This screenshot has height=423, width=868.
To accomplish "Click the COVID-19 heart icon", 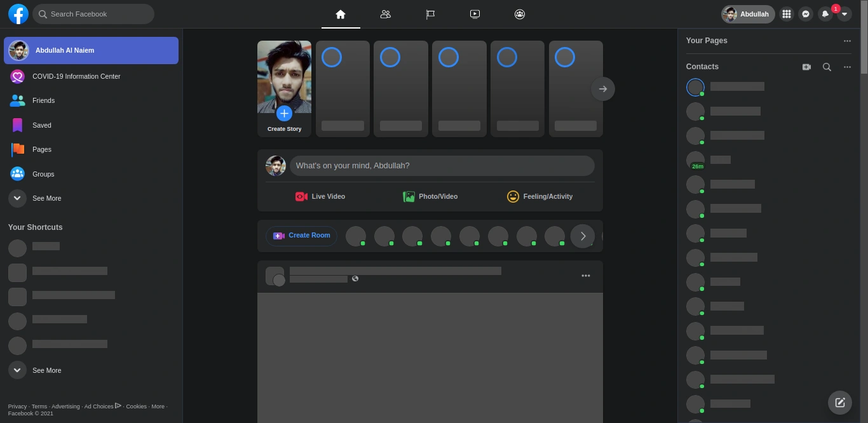I will point(18,76).
